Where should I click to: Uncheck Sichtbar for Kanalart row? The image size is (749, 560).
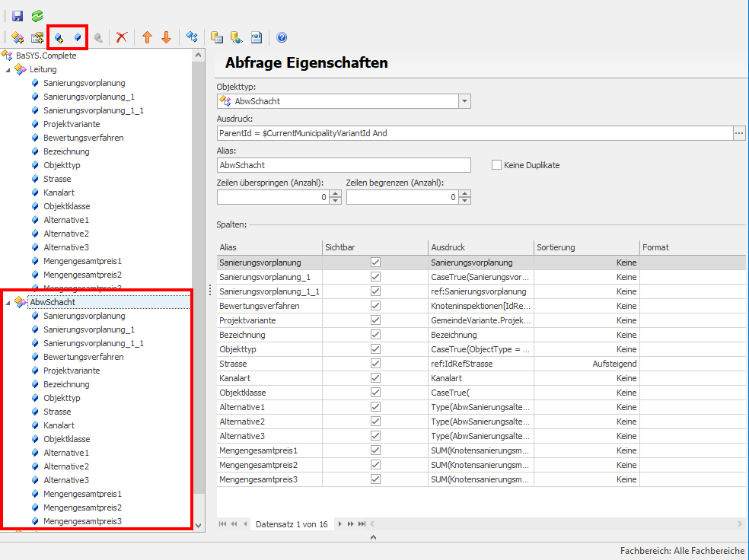coord(375,378)
